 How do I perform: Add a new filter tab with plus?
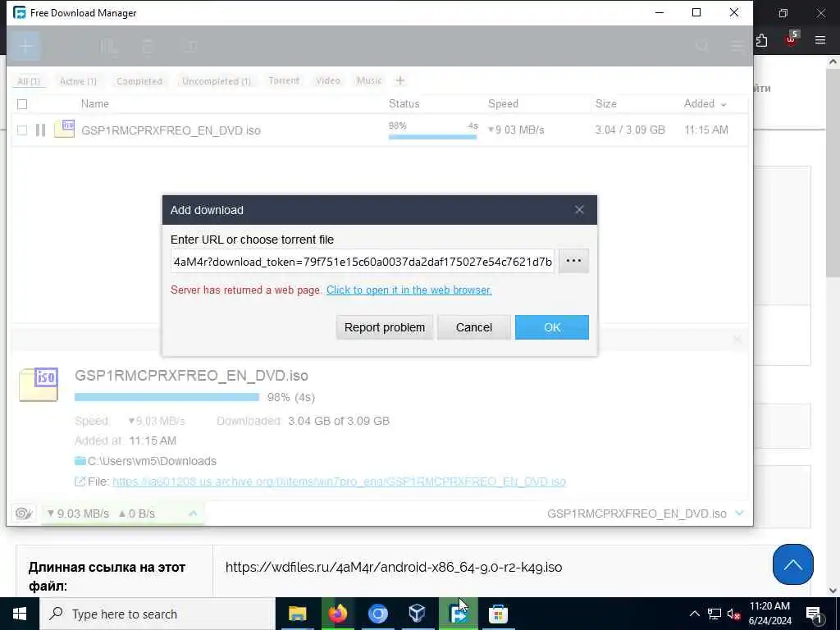[400, 81]
